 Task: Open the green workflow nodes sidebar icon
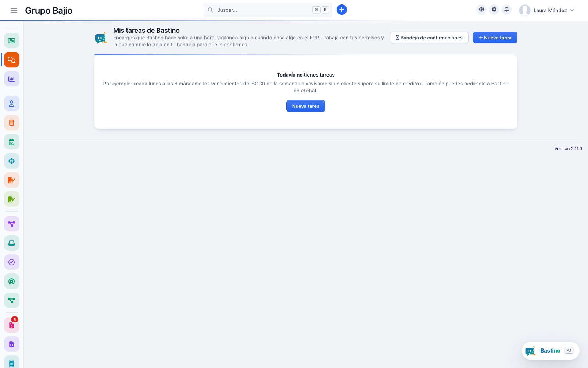(x=12, y=300)
